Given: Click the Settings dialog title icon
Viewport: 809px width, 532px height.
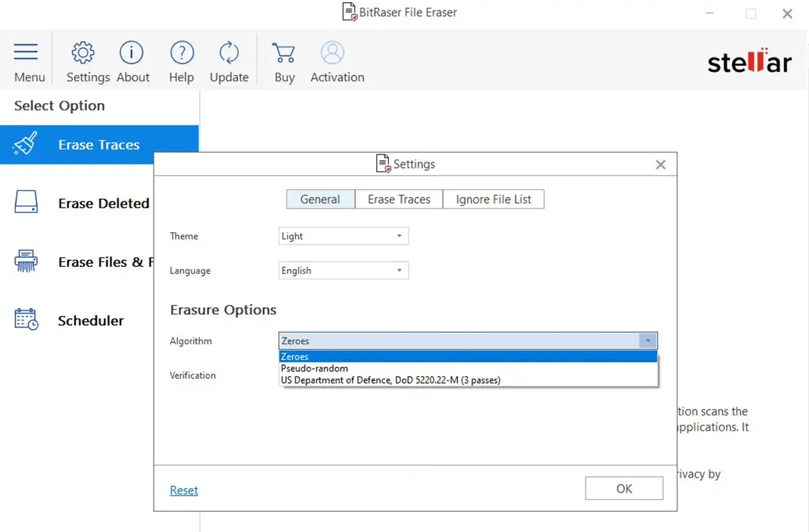Looking at the screenshot, I should pyautogui.click(x=383, y=164).
